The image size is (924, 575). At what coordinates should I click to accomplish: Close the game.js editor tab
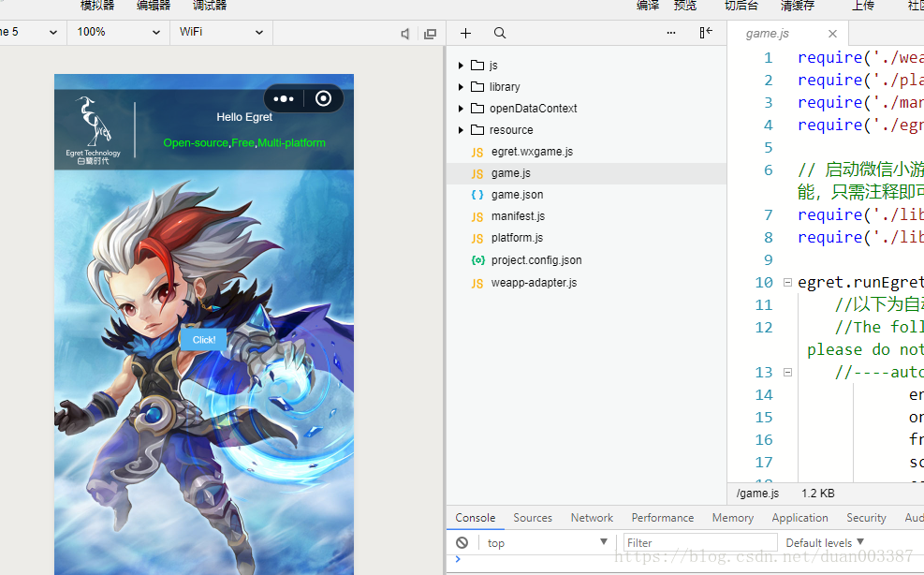click(x=832, y=34)
